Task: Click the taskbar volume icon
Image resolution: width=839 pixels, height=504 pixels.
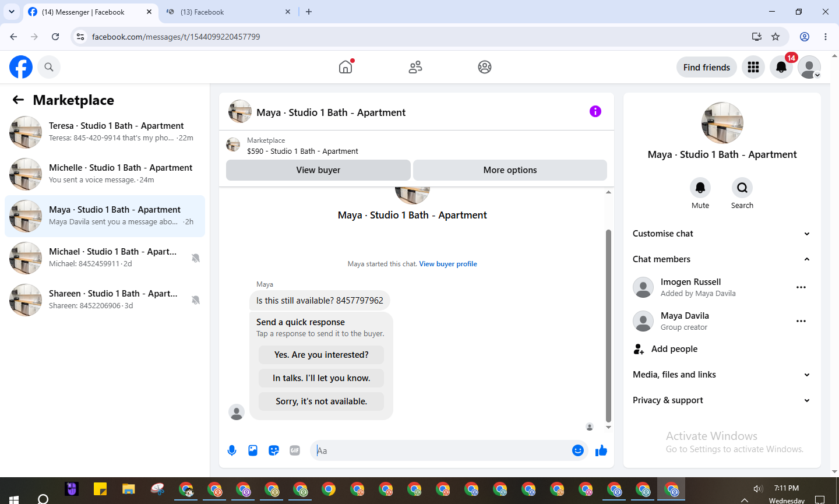Action: click(x=758, y=489)
